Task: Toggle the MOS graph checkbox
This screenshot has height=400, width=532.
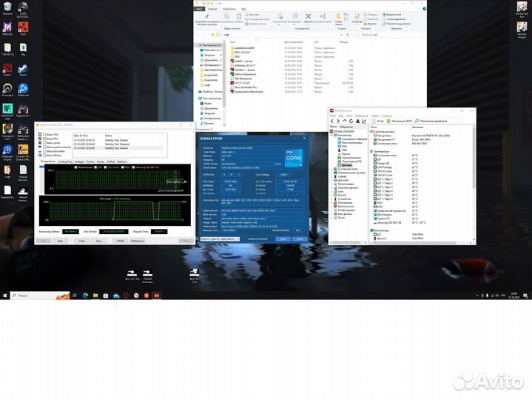Action: pos(123,167)
